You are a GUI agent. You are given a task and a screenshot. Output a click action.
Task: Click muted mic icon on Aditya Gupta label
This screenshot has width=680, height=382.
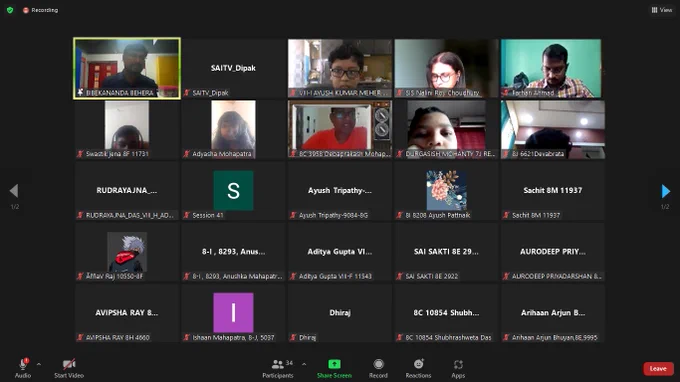[293, 276]
